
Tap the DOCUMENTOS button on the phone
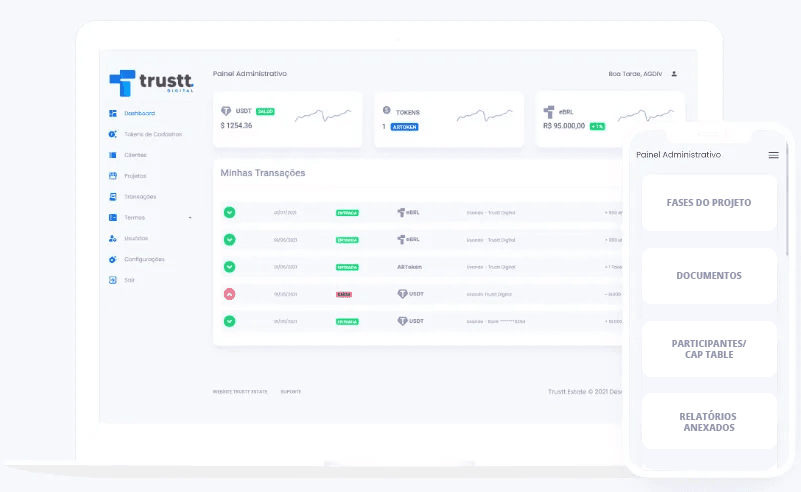click(x=709, y=276)
